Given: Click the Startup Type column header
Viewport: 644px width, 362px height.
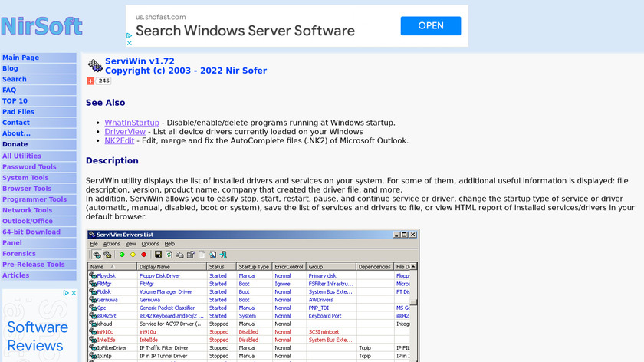Looking at the screenshot, I should point(253,267).
